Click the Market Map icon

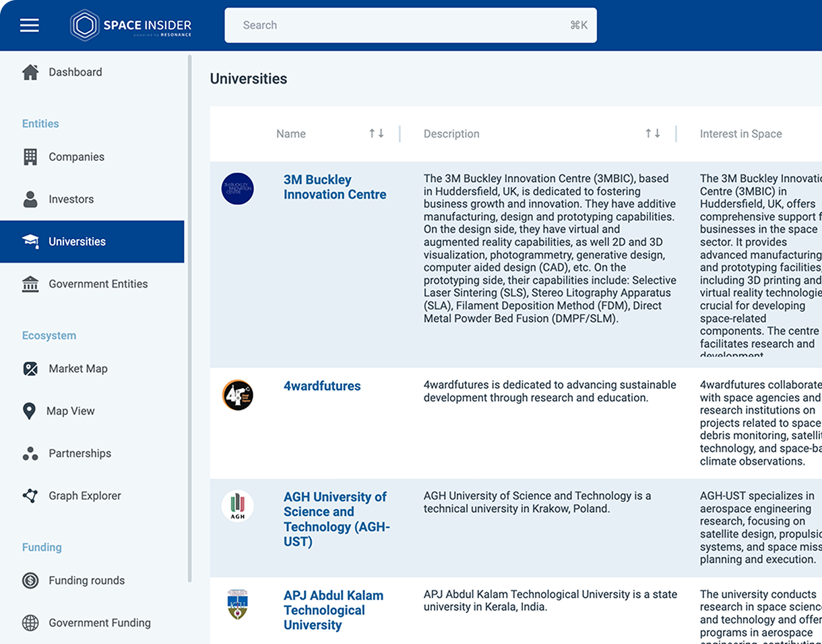coord(30,369)
